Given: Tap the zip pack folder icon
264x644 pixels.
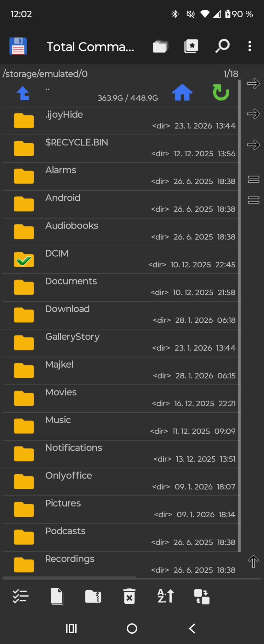Looking at the screenshot, I should [93, 596].
